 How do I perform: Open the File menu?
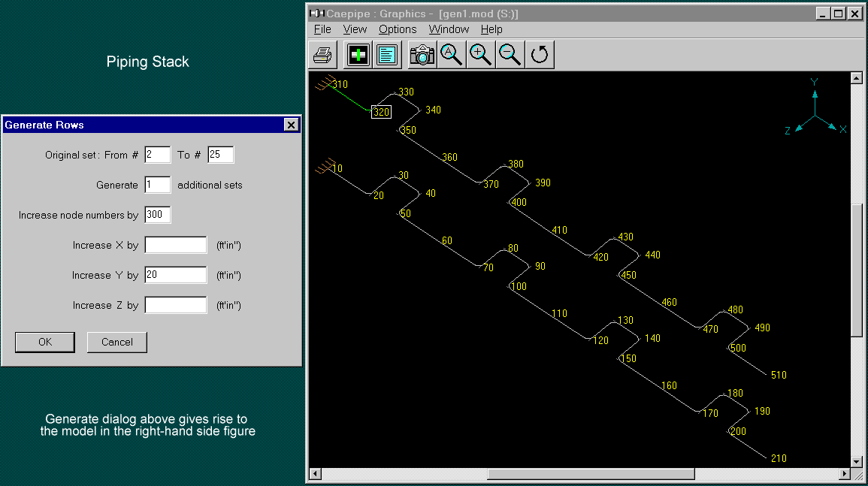[x=322, y=29]
